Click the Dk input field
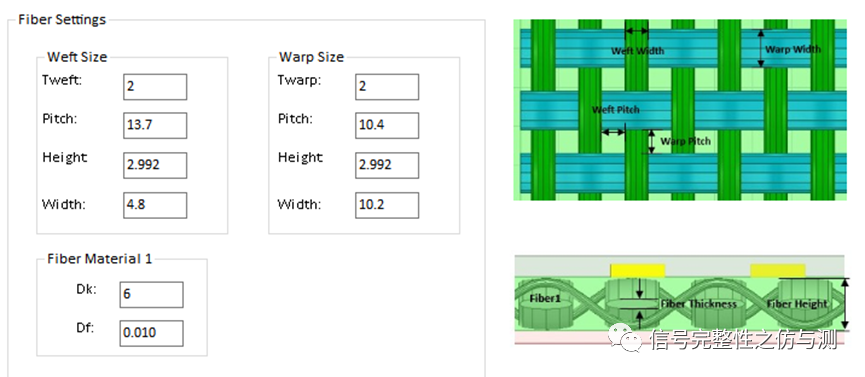865x377 pixels. [x=151, y=295]
